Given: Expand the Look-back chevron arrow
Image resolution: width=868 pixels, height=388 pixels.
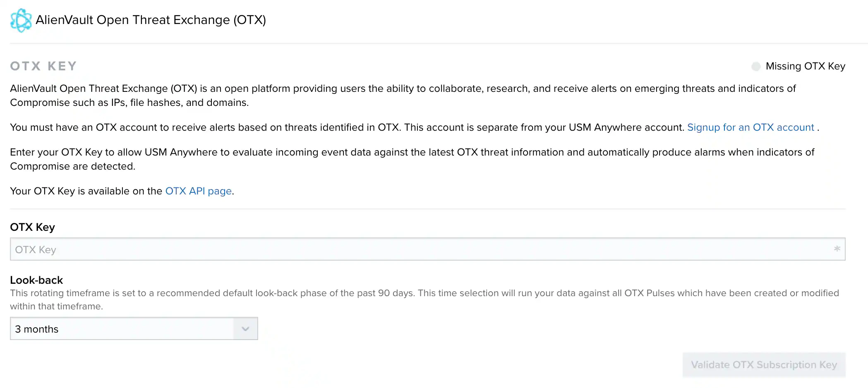Looking at the screenshot, I should [245, 329].
